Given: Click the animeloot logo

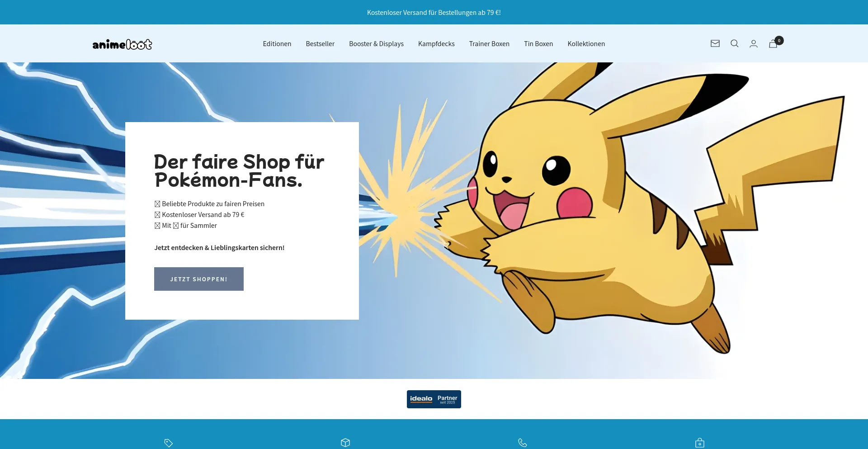Looking at the screenshot, I should [x=122, y=43].
